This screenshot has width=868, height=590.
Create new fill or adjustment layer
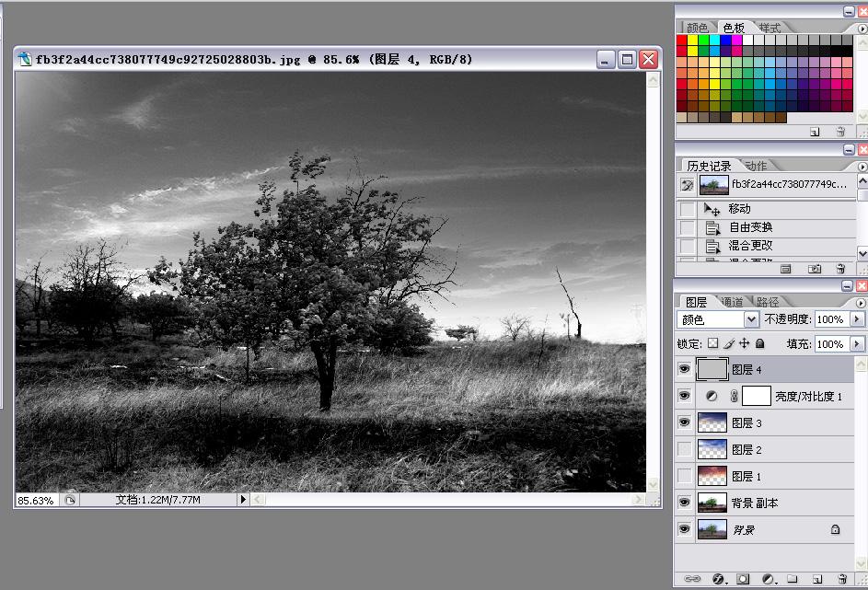[x=769, y=579]
